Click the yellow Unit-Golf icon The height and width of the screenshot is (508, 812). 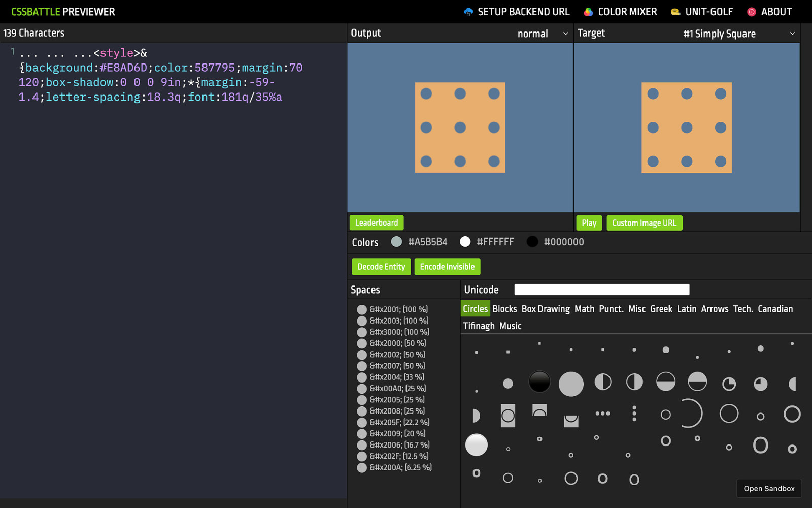coord(675,12)
